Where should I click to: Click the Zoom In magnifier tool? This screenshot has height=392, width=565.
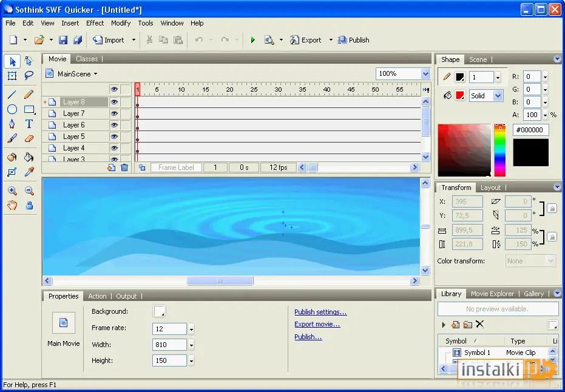pyautogui.click(x=12, y=191)
